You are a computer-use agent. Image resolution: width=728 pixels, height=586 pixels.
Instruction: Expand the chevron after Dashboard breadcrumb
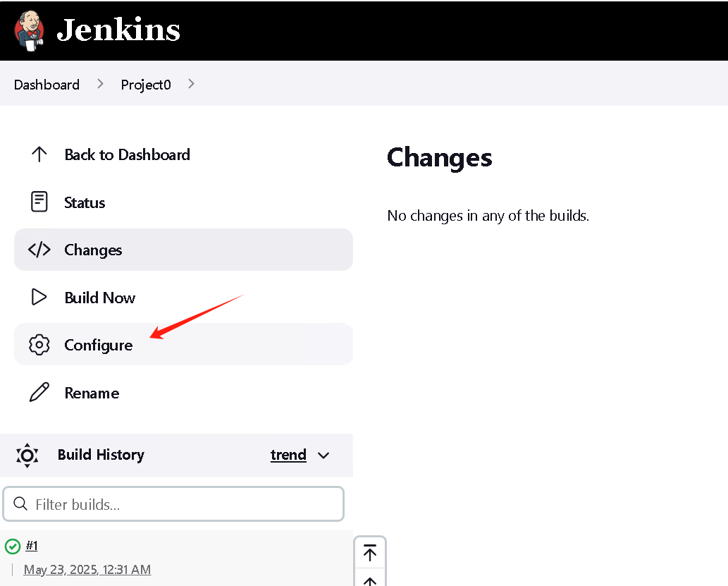(100, 84)
